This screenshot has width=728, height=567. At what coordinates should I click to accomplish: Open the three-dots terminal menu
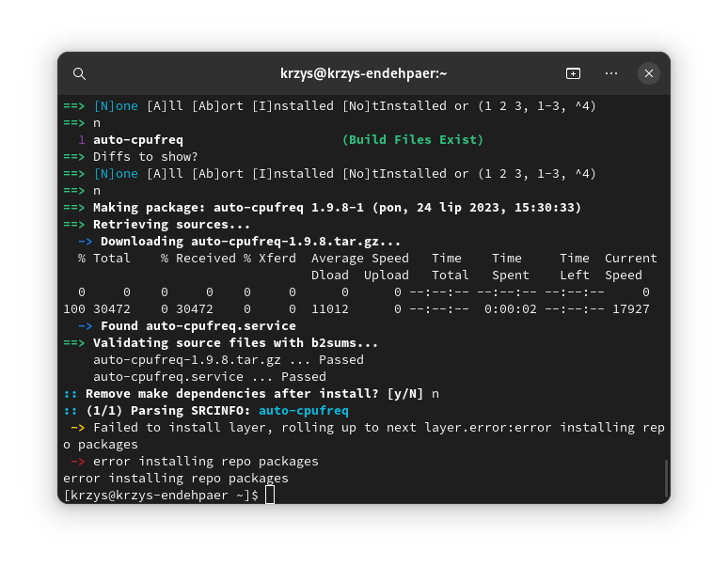[x=611, y=73]
